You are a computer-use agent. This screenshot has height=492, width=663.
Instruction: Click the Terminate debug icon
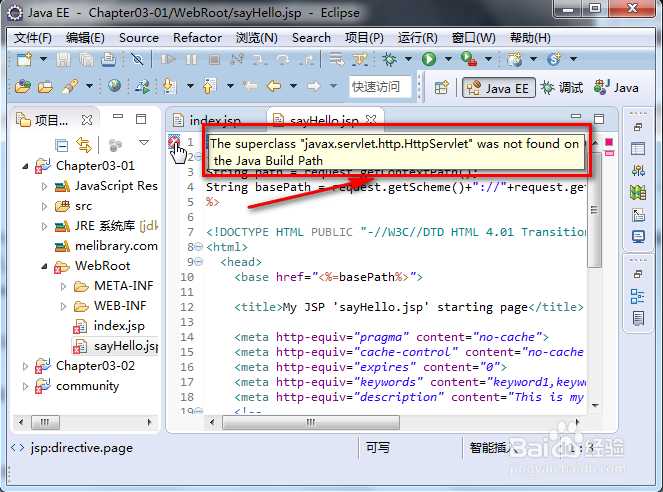coord(214,59)
